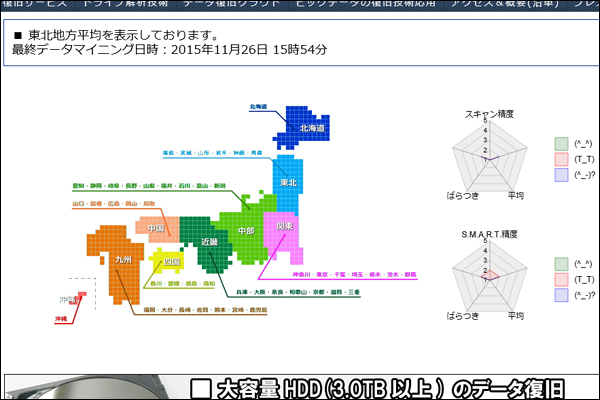This screenshot has height=400, width=600.
Task: Choose the dark green Kinki region
Action: [208, 242]
